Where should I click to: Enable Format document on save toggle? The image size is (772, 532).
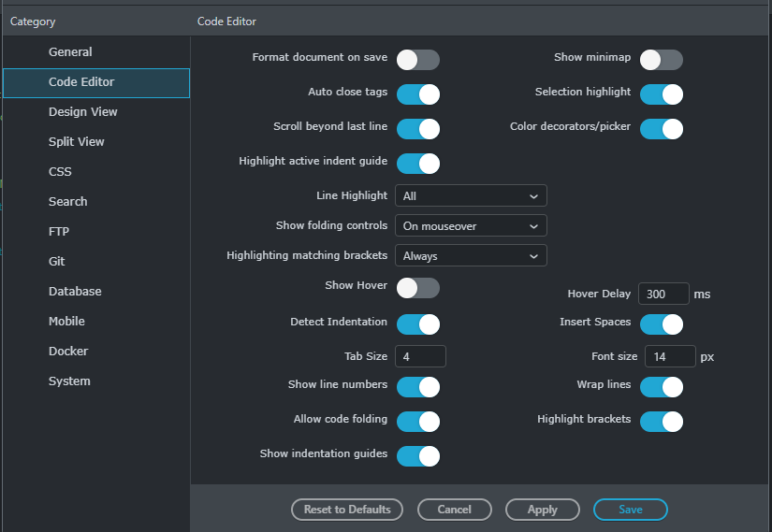[418, 60]
